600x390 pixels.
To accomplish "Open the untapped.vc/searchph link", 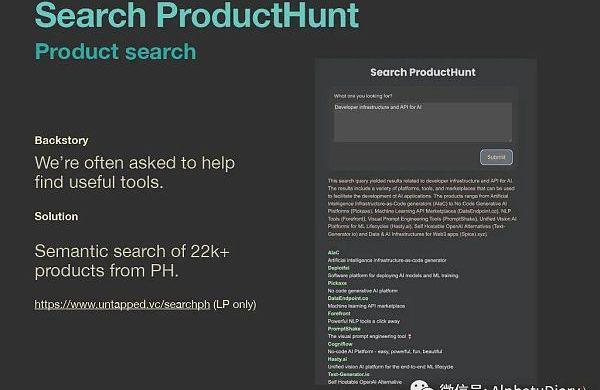I will (122, 304).
